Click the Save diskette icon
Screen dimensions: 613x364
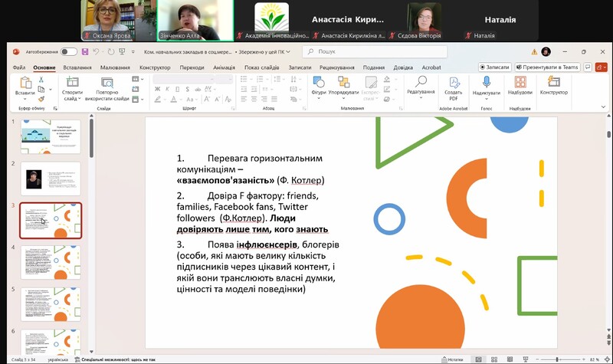(85, 51)
